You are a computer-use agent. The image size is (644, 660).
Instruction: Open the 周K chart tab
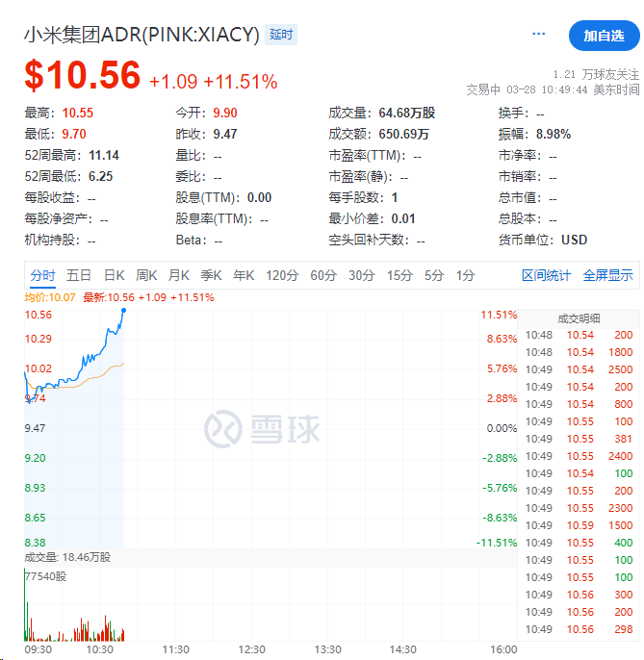click(146, 276)
